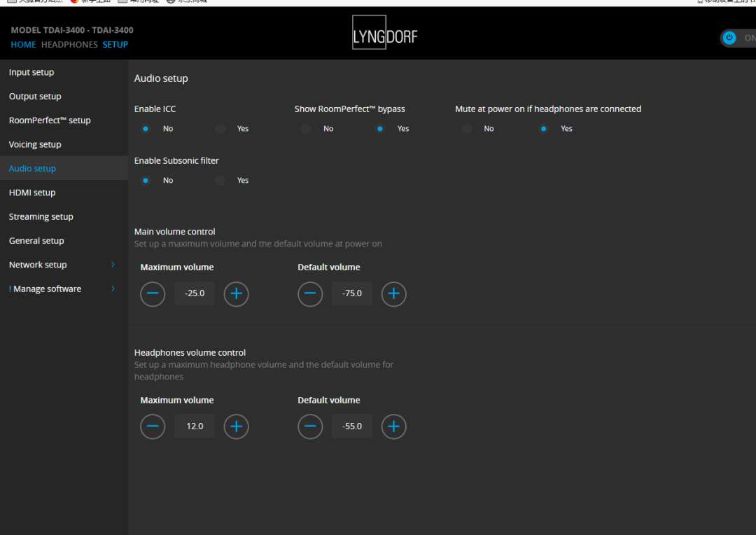The image size is (756, 535).
Task: Select No for Mute at power on
Action: point(467,129)
